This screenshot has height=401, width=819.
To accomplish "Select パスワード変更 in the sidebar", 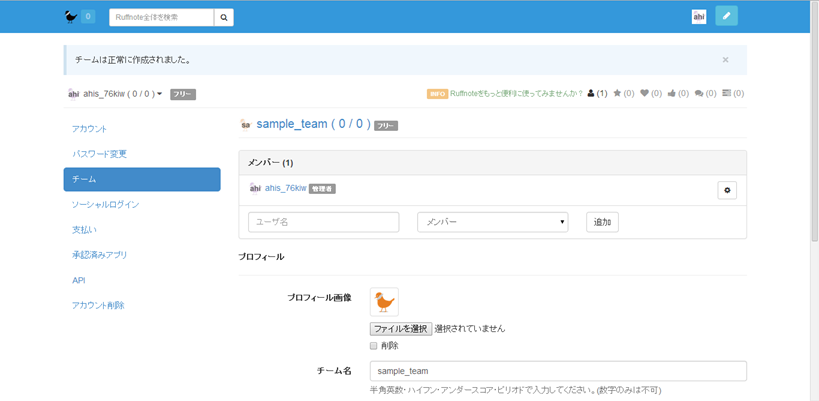I will [100, 154].
